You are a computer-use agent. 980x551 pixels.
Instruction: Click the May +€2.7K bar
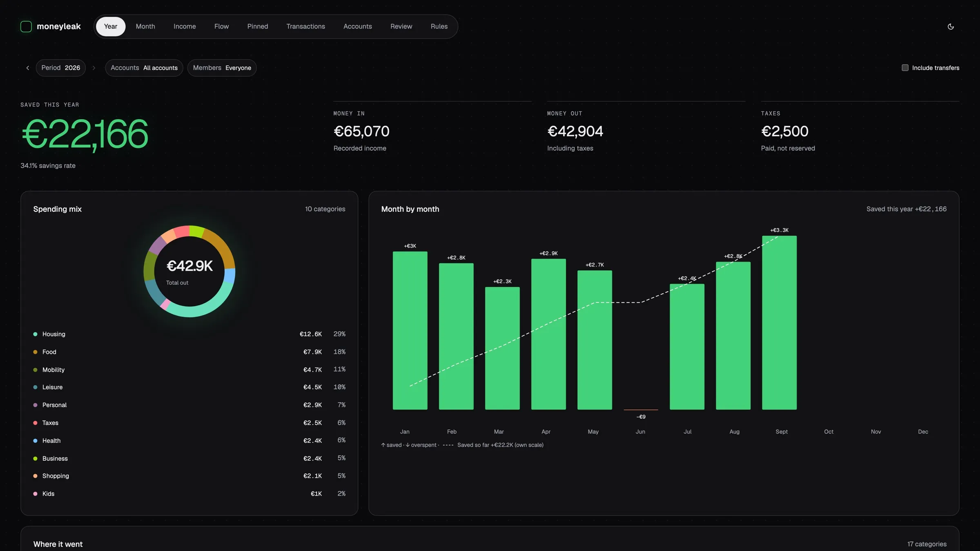click(x=595, y=340)
